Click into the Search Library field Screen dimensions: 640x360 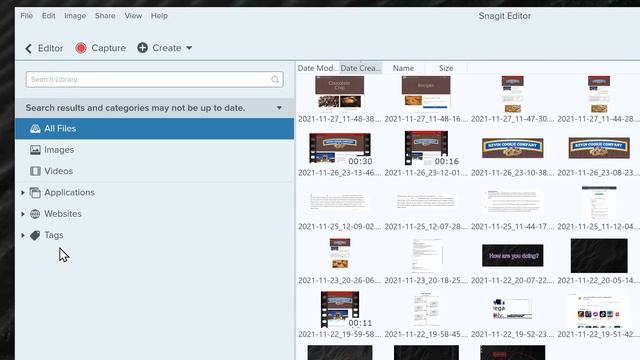click(154, 79)
